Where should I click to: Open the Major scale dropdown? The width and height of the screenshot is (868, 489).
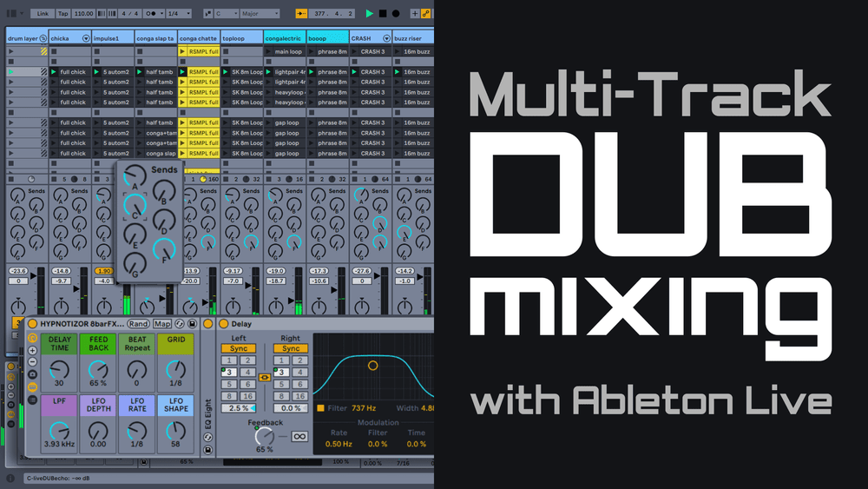(260, 13)
